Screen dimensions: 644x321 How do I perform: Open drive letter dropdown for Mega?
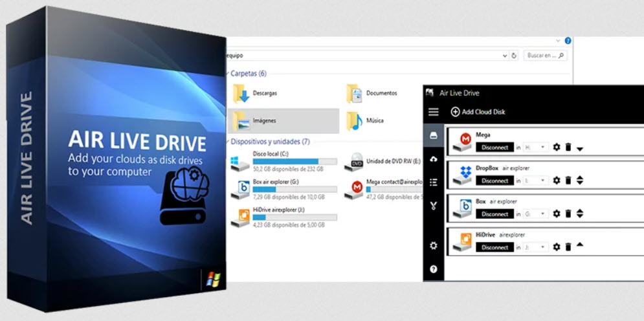click(536, 148)
